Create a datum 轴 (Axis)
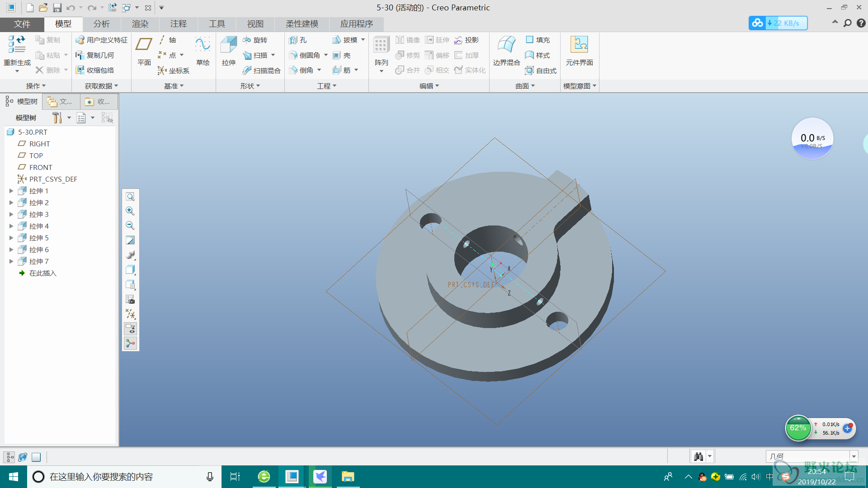This screenshot has height=488, width=868. click(x=167, y=40)
